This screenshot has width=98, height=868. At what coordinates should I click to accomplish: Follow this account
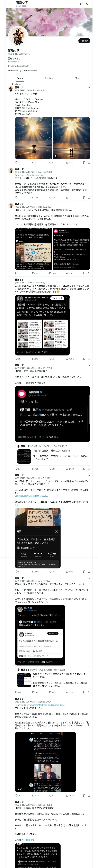coord(84,41)
